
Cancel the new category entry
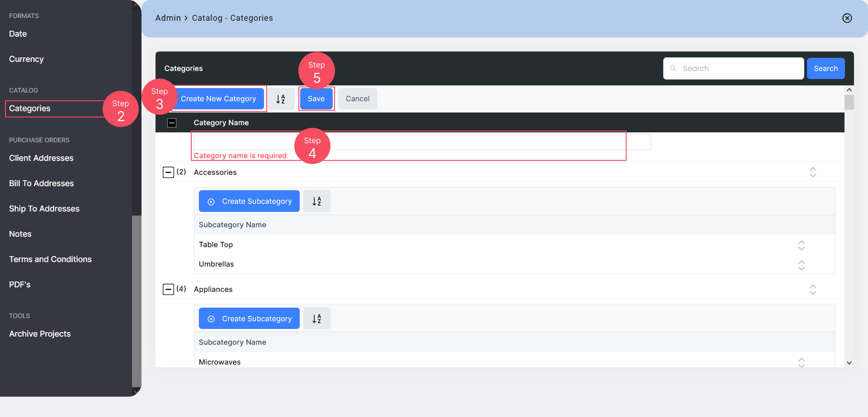click(358, 99)
